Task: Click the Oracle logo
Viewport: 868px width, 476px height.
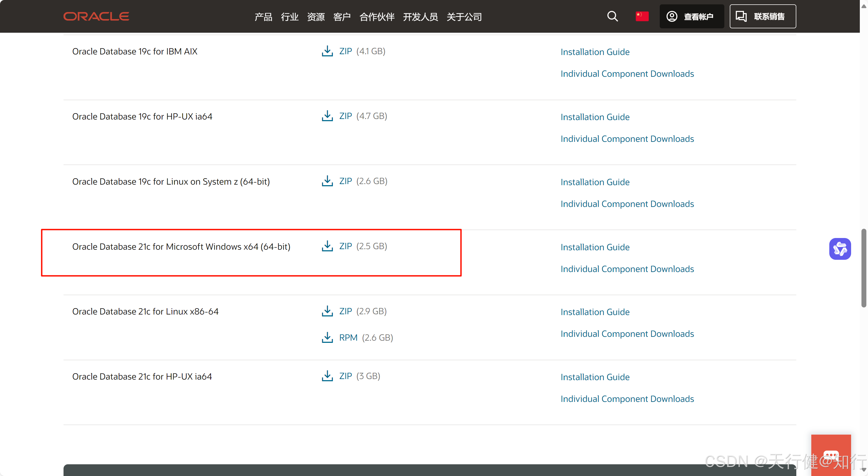Action: 96,17
